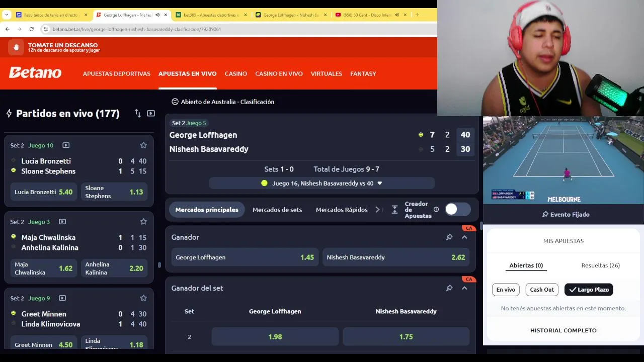
Task: Click stream icon next to Juego 10
Action: pyautogui.click(x=66, y=145)
